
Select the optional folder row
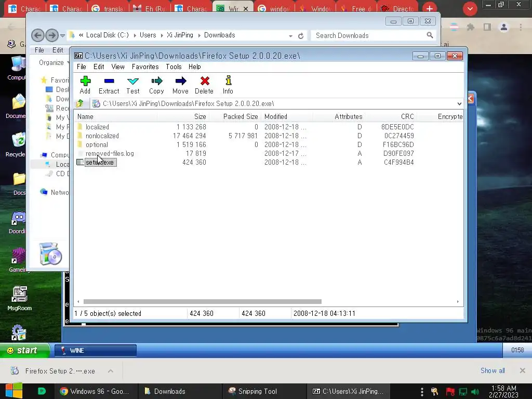coord(97,144)
